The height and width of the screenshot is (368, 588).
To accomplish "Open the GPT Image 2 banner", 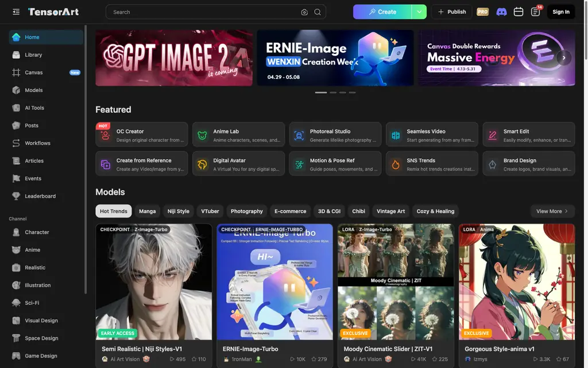I will (174, 58).
